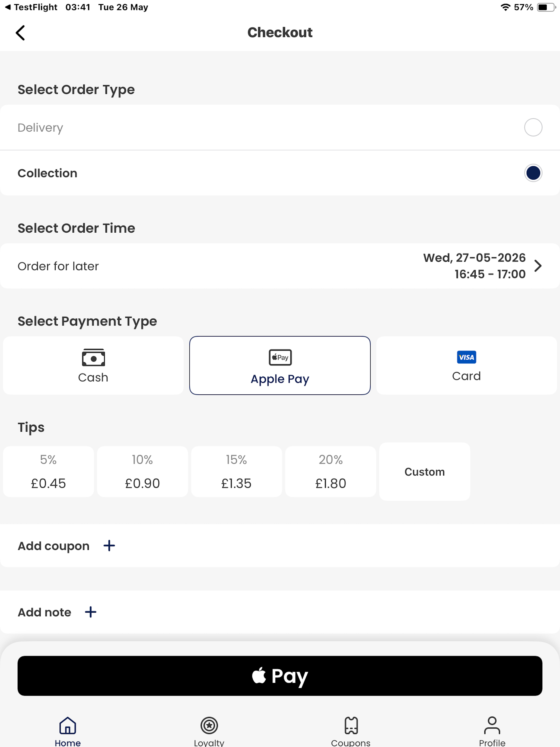Tap the Wi-Fi status icon
The height and width of the screenshot is (747, 560).
tap(505, 7)
